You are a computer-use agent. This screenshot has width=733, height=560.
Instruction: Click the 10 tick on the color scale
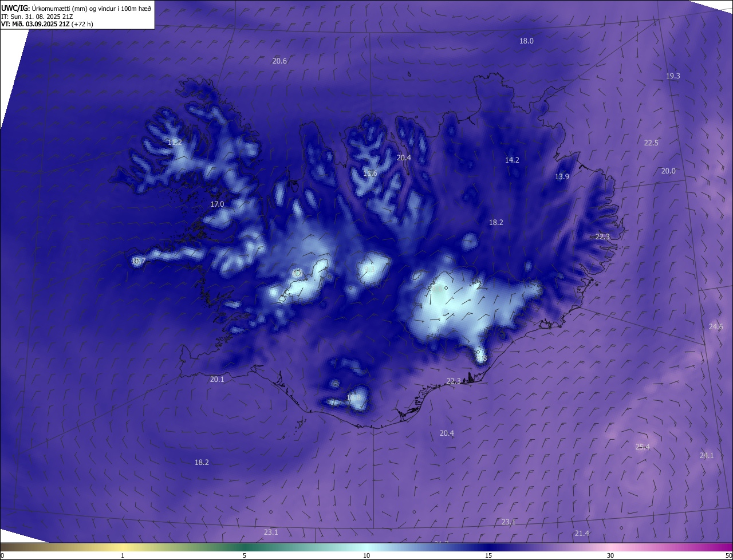pos(366,555)
